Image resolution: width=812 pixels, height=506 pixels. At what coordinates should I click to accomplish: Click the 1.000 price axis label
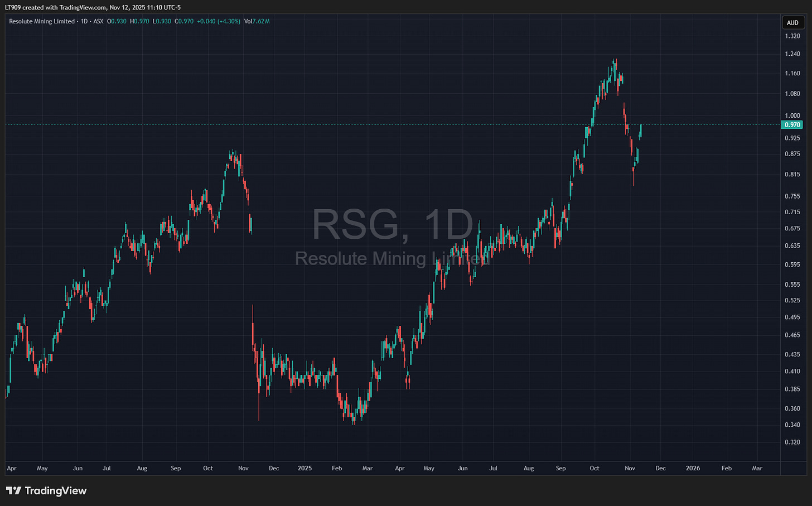coord(792,116)
